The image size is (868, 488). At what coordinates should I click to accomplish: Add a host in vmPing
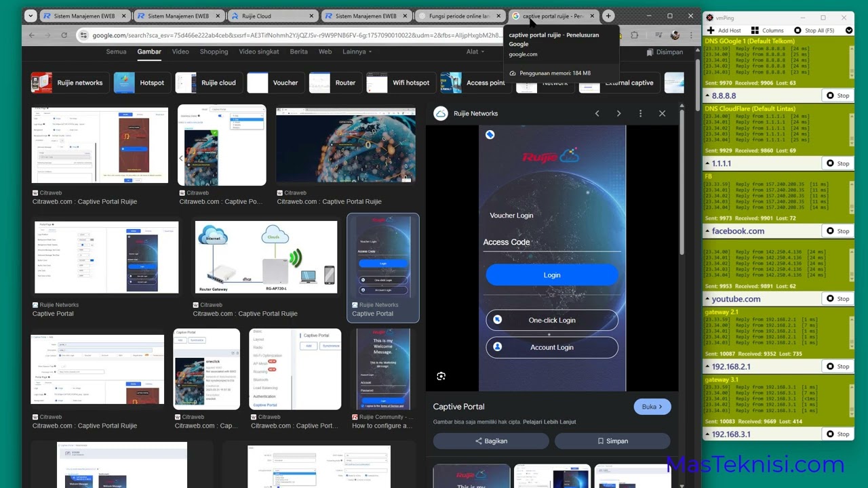tap(724, 30)
